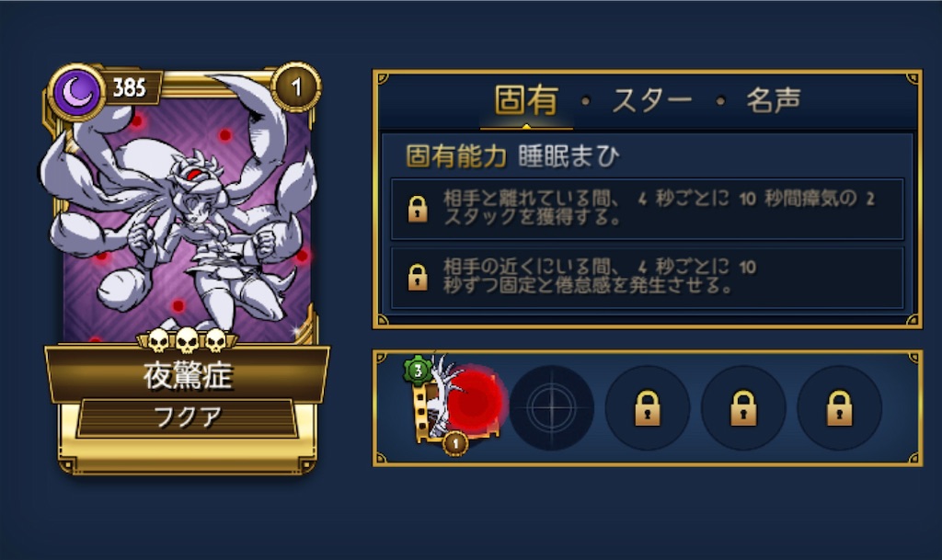
Task: Click the green gear level 3 badge
Action: pyautogui.click(x=418, y=371)
